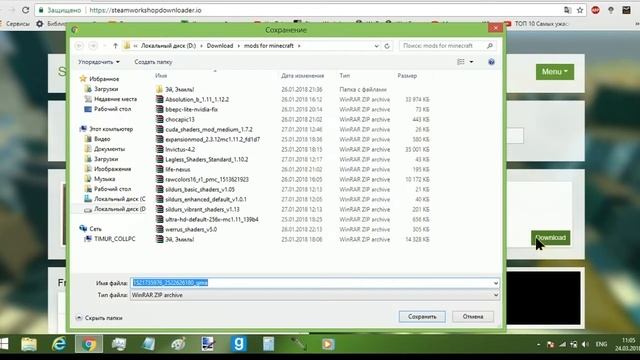
Task: Click the Отмена button
Action: 473,316
